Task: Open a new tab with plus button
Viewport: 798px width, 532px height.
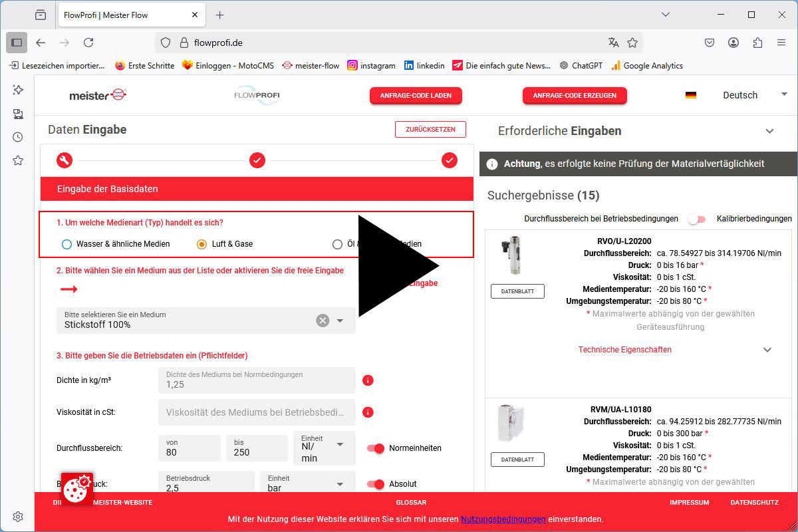Action: (220, 15)
